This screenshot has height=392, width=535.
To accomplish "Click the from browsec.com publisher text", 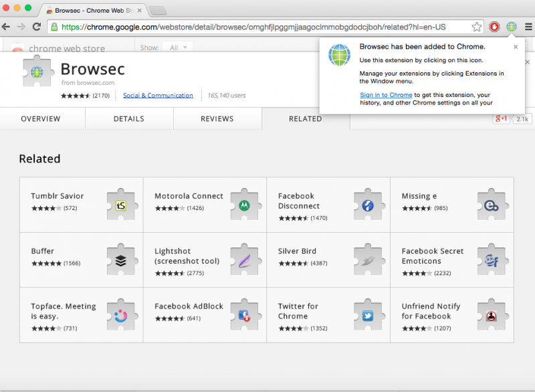I will click(88, 82).
